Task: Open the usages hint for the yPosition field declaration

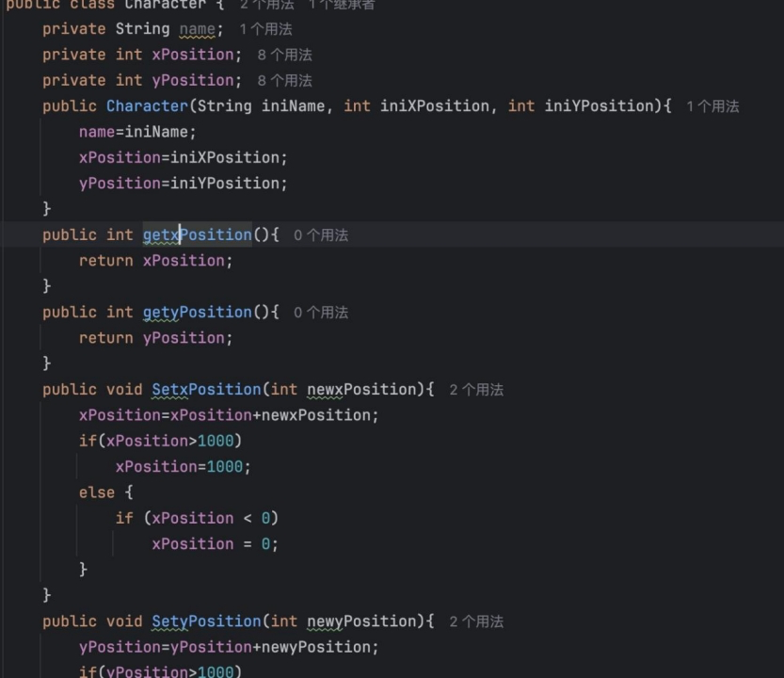Action: (x=284, y=80)
